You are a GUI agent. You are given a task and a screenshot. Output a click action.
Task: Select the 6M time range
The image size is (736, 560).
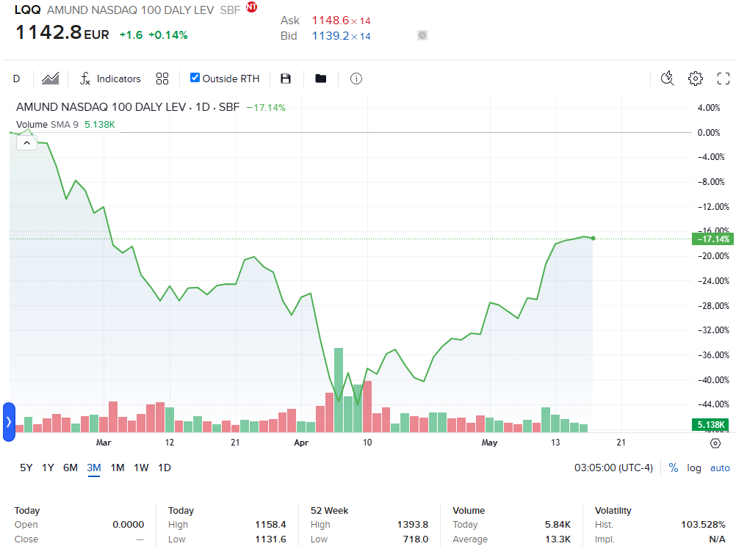(x=71, y=468)
